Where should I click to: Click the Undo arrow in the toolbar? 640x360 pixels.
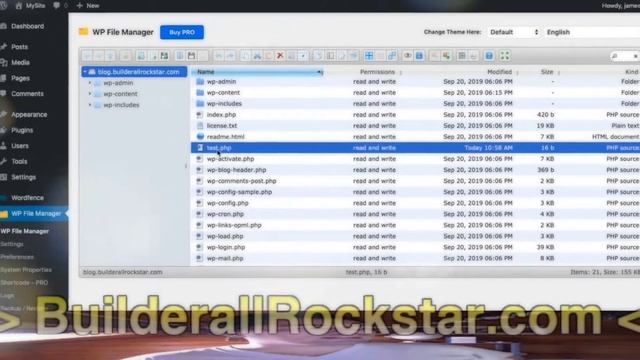pyautogui.click(x=218, y=56)
